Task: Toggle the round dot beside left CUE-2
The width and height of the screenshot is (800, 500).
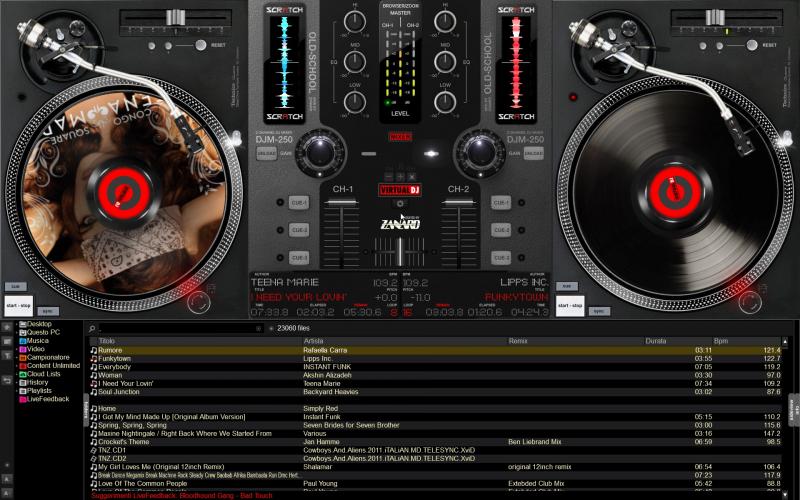Action: click(x=280, y=230)
